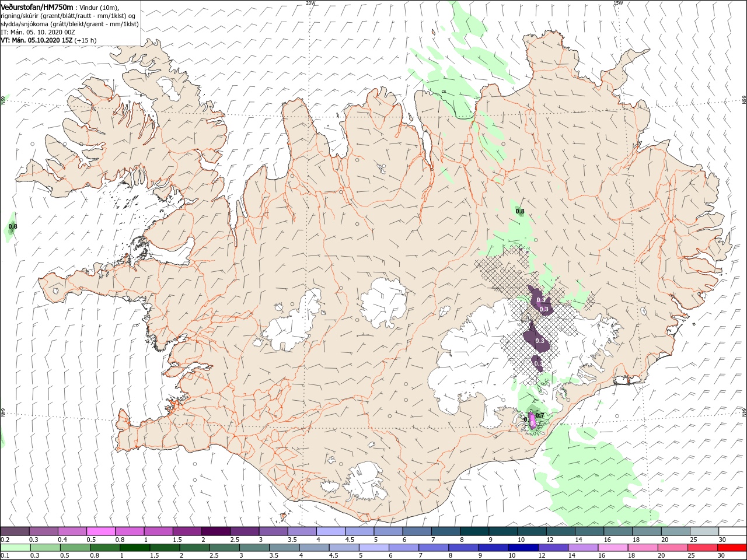Image resolution: width=747 pixels, height=560 pixels.
Task: Click the '25' label on lower legend
Action: [692, 556]
